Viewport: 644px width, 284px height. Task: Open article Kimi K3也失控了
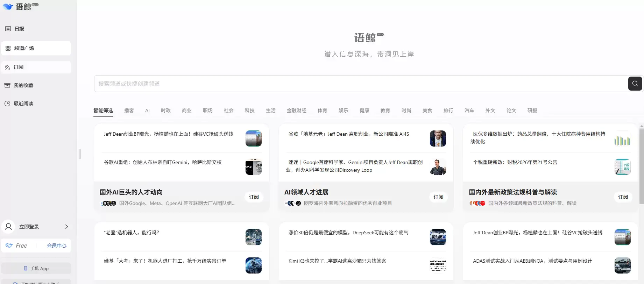pyautogui.click(x=338, y=261)
